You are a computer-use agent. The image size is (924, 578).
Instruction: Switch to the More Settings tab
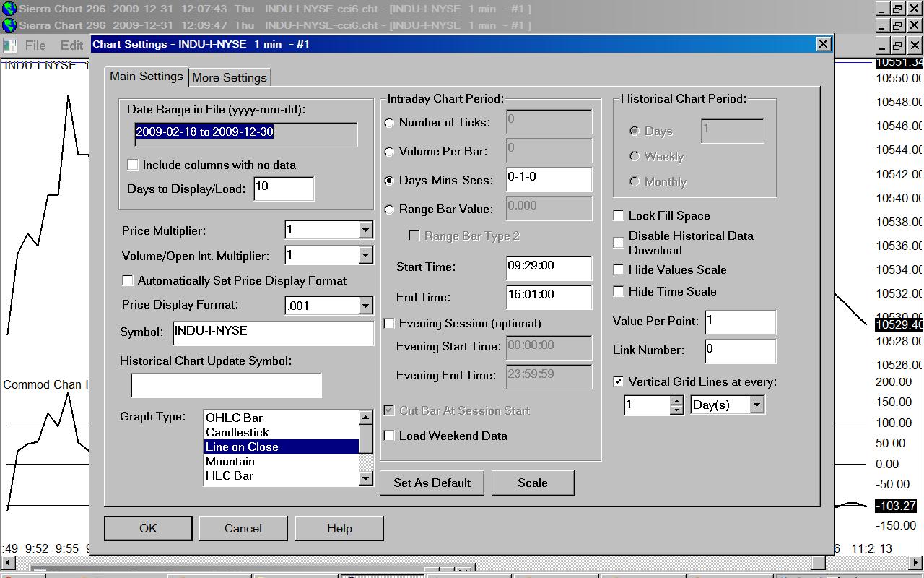point(230,77)
